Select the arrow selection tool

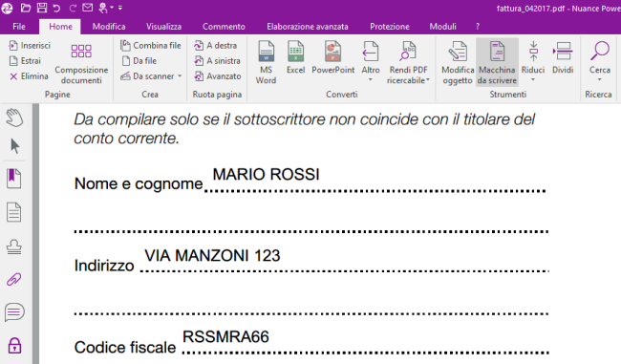[14, 146]
